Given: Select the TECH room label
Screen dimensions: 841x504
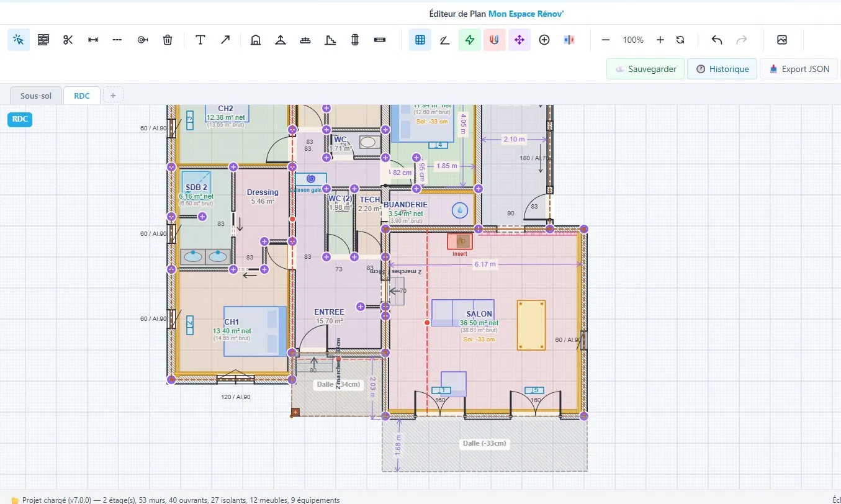Looking at the screenshot, I should pyautogui.click(x=370, y=200).
